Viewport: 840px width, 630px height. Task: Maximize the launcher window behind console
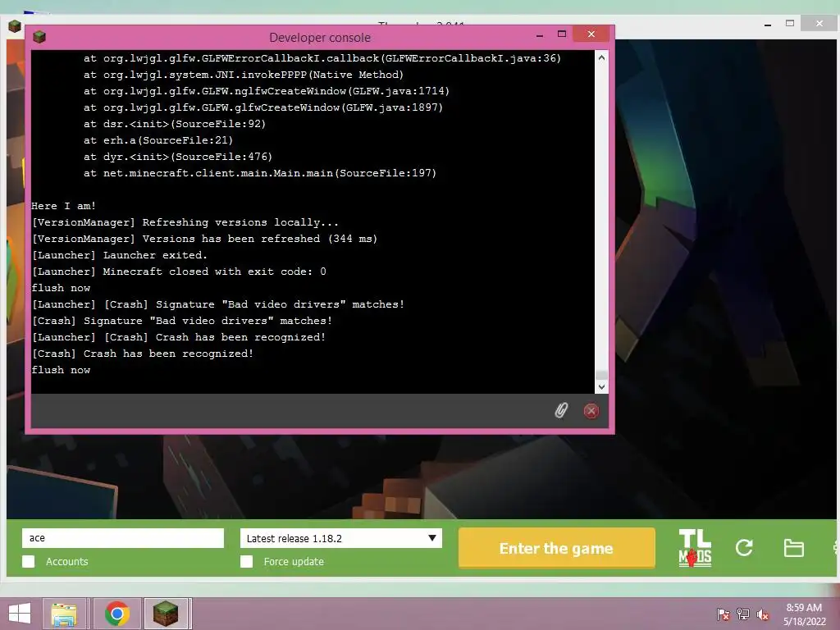[x=790, y=23]
